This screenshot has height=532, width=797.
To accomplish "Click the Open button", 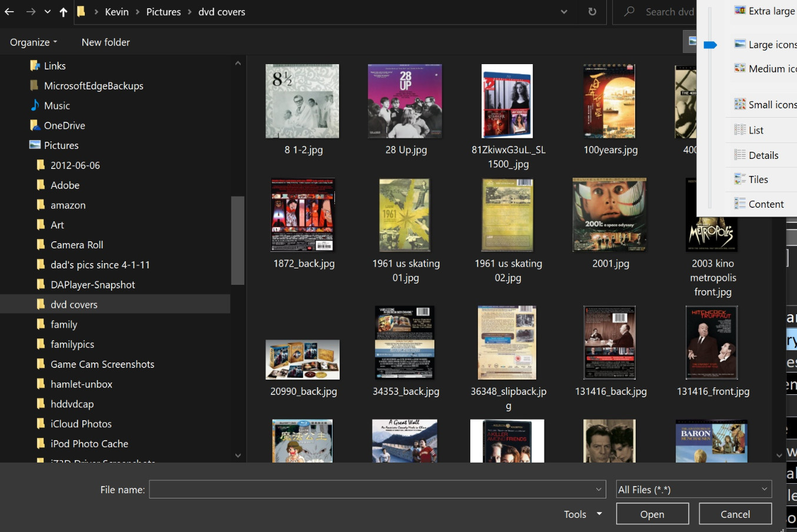I will pyautogui.click(x=652, y=514).
